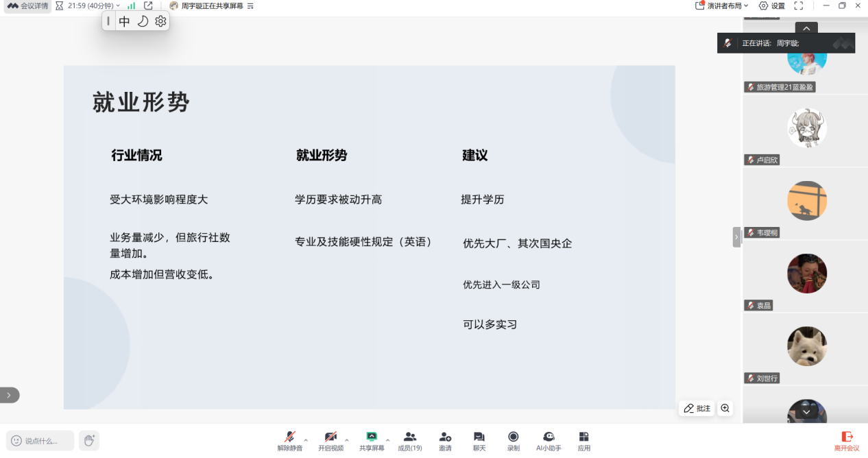
Task: Click the raise hand icon
Action: pos(88,440)
